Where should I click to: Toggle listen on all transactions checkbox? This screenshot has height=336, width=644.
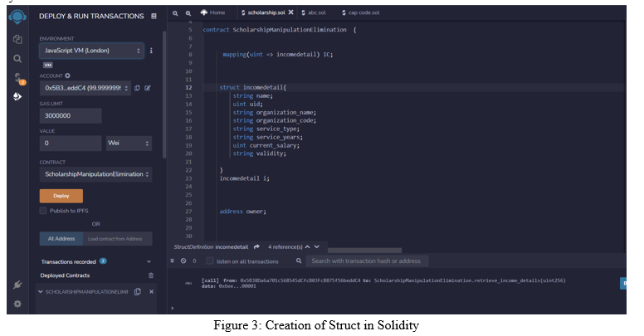[x=209, y=261]
